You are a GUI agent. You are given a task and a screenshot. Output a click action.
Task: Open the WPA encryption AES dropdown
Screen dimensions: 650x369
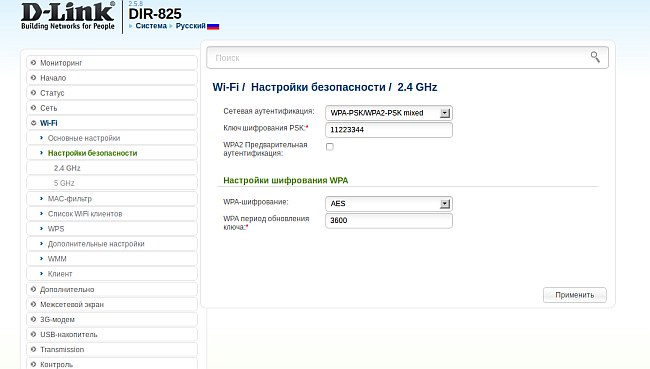click(x=389, y=204)
